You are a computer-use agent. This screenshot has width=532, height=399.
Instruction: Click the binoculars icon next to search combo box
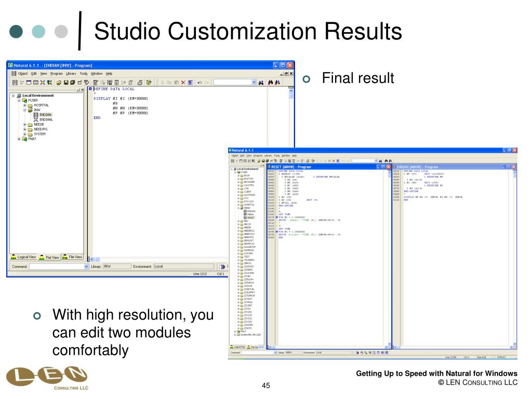pos(261,83)
